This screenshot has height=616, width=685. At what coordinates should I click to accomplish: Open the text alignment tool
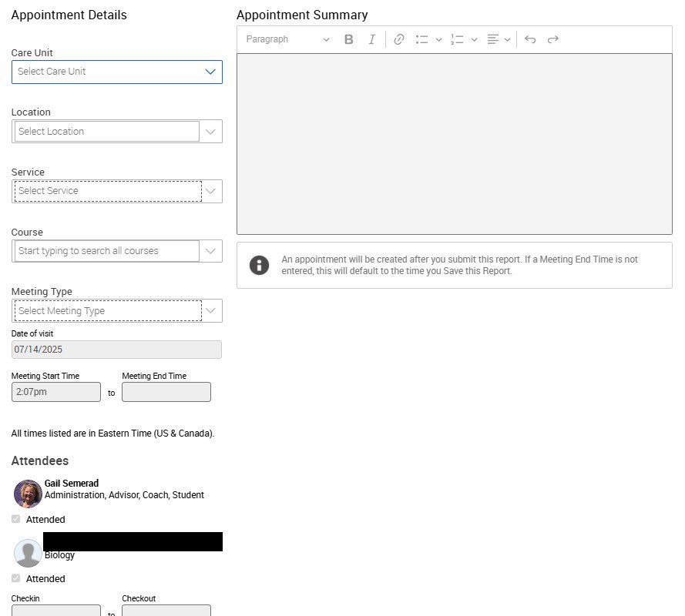(493, 39)
